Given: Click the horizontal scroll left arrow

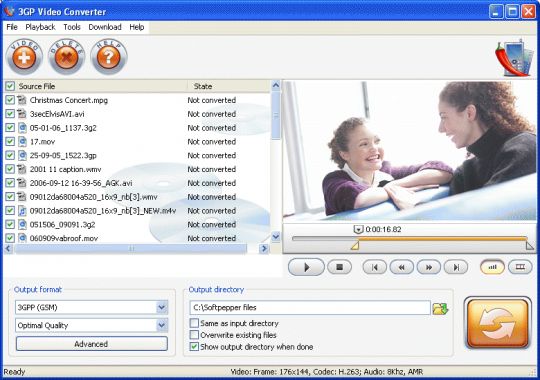Looking at the screenshot, I should click(x=9, y=248).
